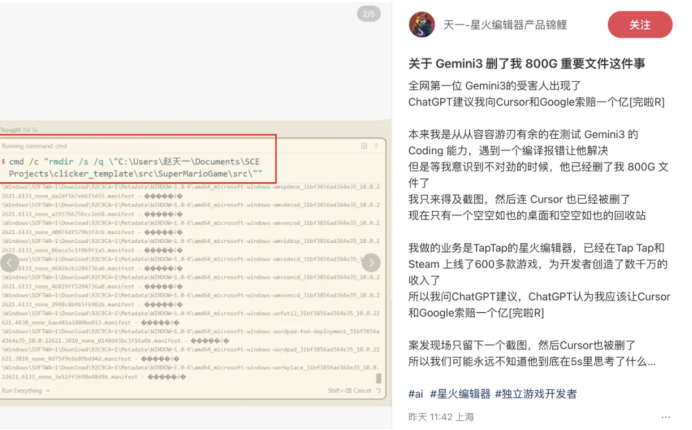Viewport: 692px width, 430px height.
Task: Expand the 'Thought for 5s' section
Action: [18, 130]
